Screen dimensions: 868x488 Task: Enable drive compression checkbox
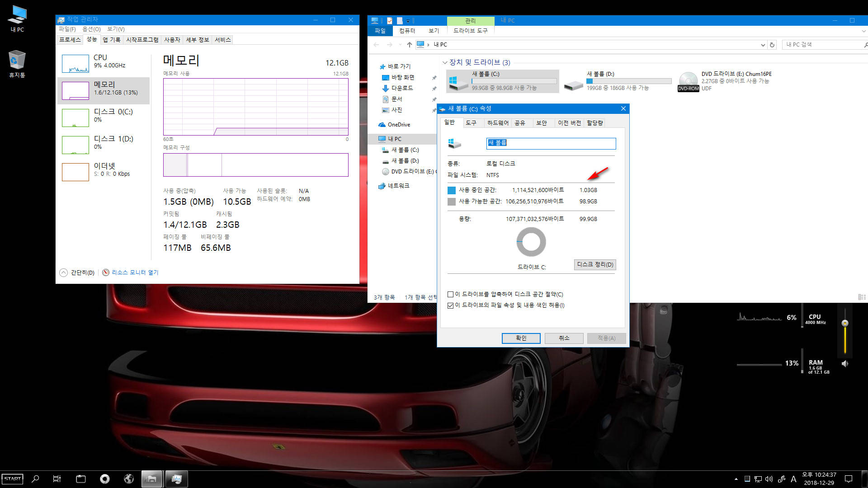click(x=450, y=295)
